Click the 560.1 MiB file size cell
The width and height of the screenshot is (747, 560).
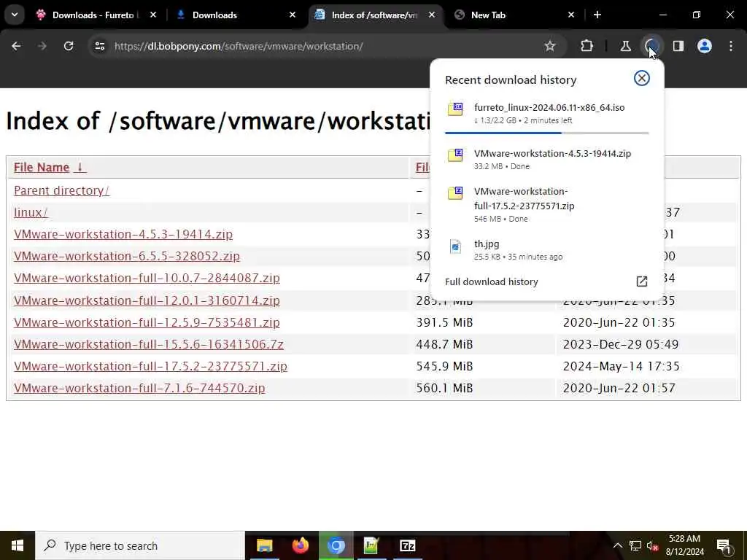444,388
